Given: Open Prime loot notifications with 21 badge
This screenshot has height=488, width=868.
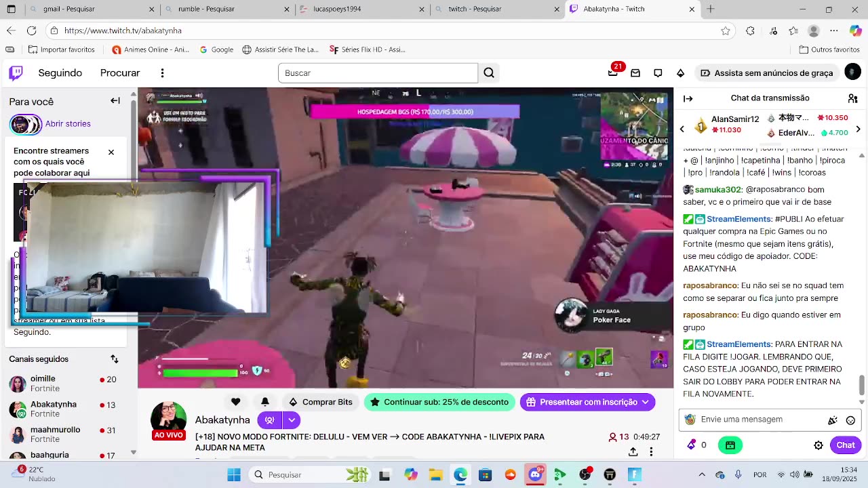Looking at the screenshot, I should 614,72.
